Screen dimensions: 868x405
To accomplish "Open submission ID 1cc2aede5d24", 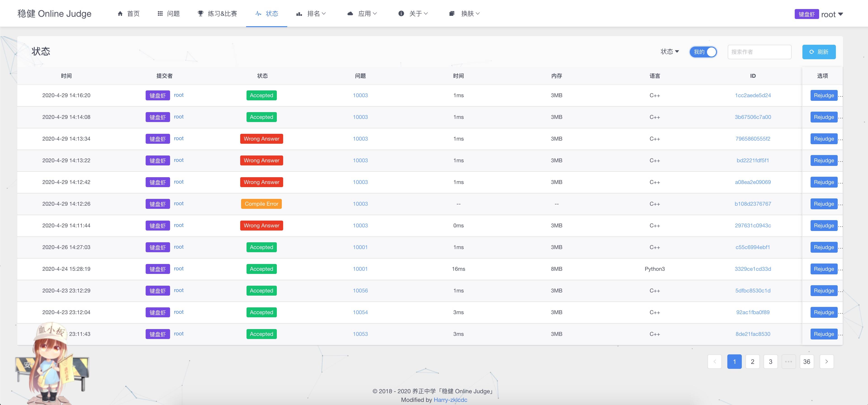I will 753,95.
